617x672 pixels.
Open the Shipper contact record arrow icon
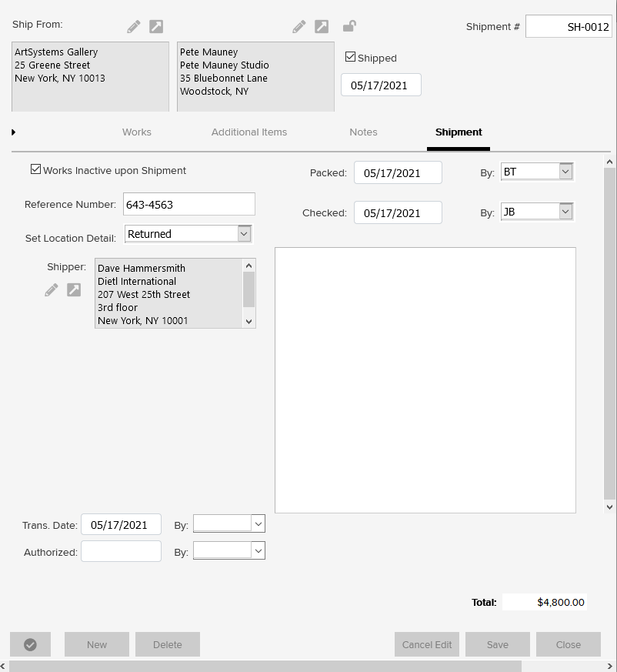(74, 290)
